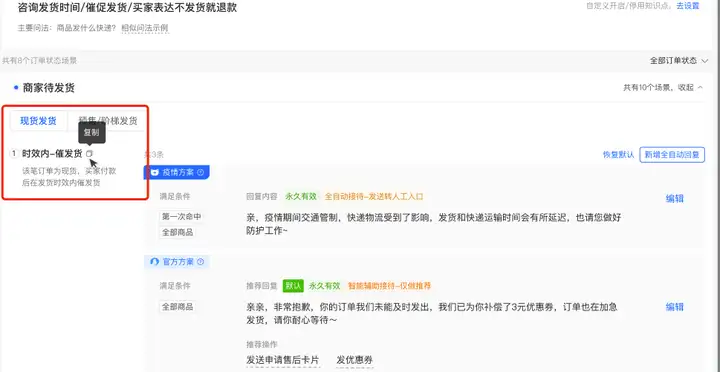The height and width of the screenshot is (372, 720).
Task: Click the 恢复默认 link
Action: (x=619, y=155)
